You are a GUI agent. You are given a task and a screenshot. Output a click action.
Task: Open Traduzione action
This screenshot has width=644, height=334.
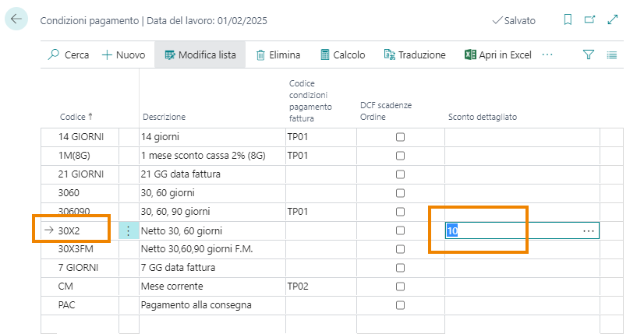pos(415,54)
